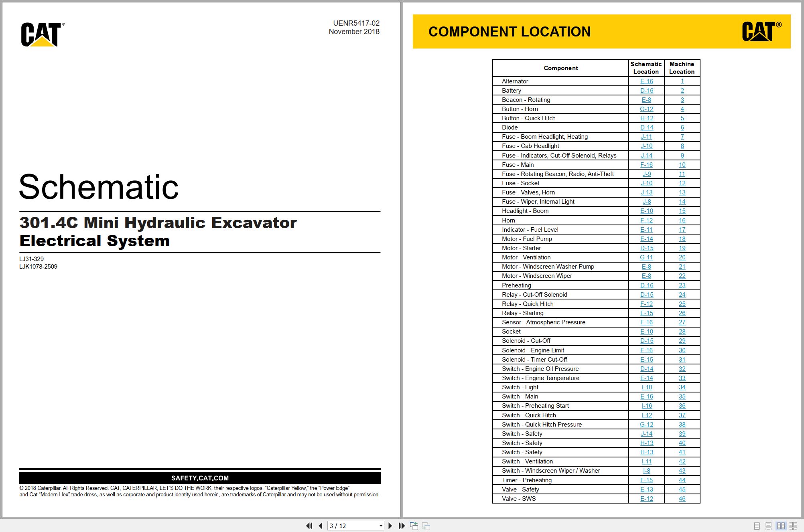Open Switch - Preheating Start link I-16
Image resolution: width=804 pixels, height=532 pixels.
pyautogui.click(x=646, y=406)
